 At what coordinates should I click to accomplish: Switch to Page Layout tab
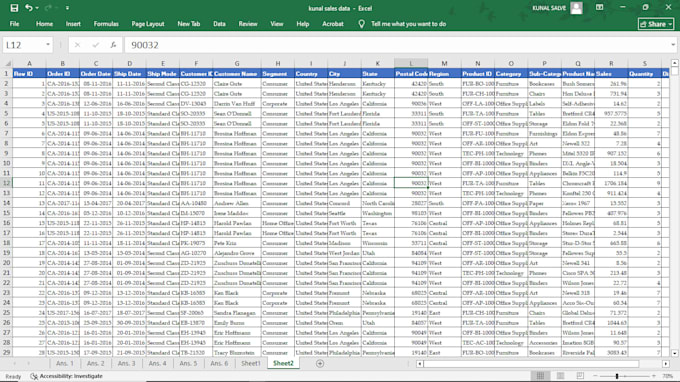[x=147, y=24]
